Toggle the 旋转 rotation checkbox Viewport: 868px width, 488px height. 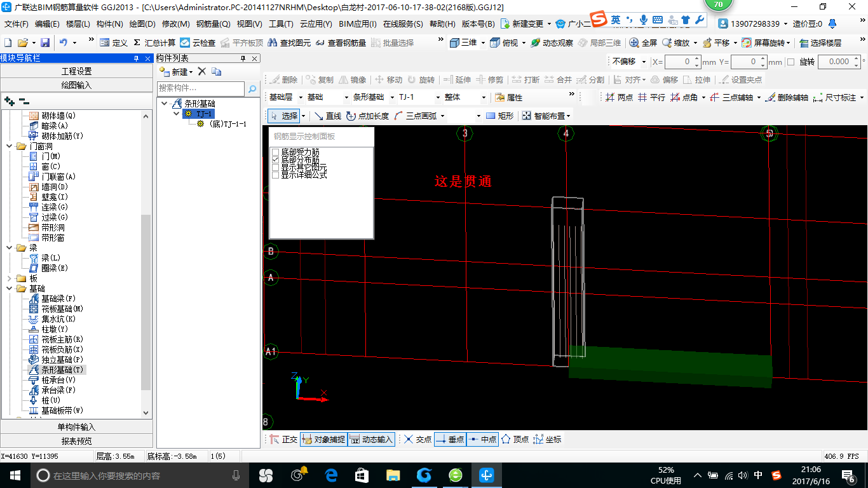pos(790,62)
